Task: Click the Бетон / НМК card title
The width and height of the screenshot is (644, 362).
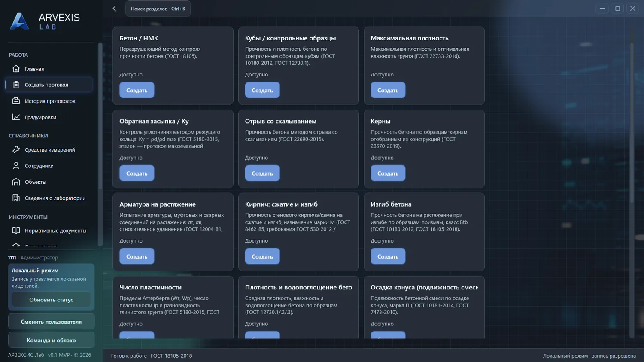Action: click(139, 38)
